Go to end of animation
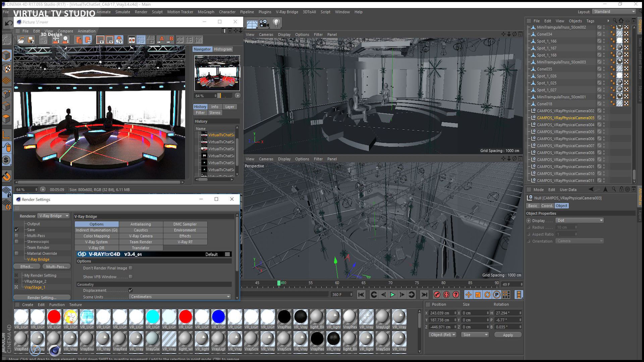644x362 pixels. coord(424,295)
